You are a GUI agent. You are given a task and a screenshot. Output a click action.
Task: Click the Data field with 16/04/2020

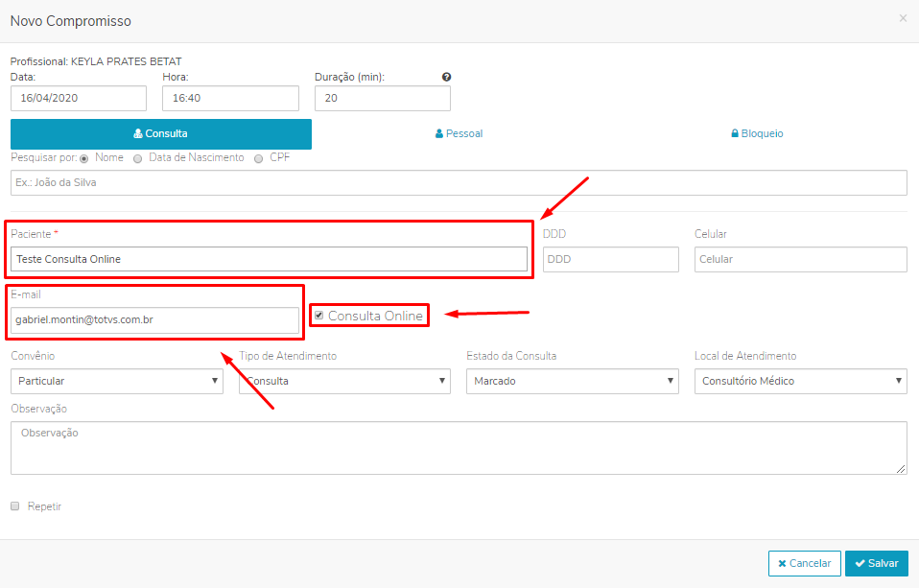coord(79,99)
